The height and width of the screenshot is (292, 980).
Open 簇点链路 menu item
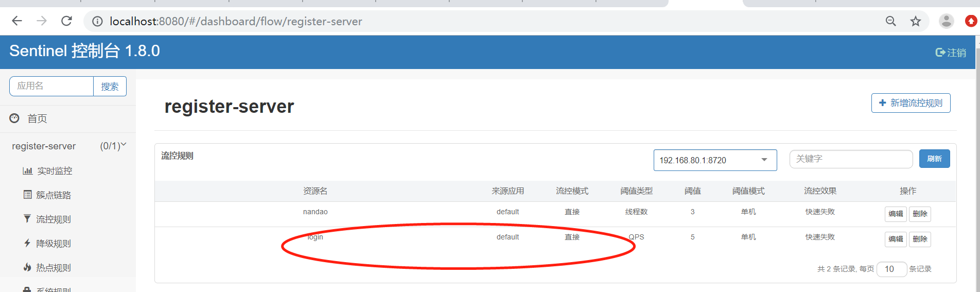click(54, 195)
